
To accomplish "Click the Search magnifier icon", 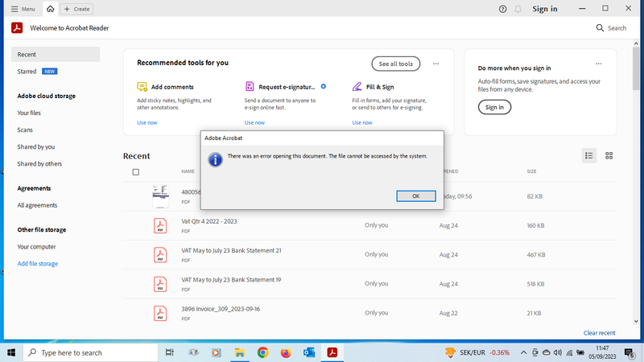I will [601, 28].
